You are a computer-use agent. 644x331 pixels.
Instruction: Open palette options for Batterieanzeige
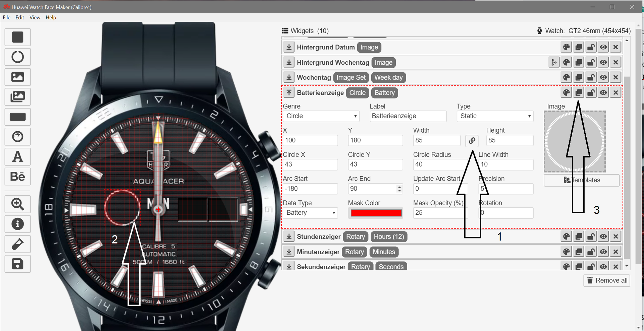coord(567,92)
